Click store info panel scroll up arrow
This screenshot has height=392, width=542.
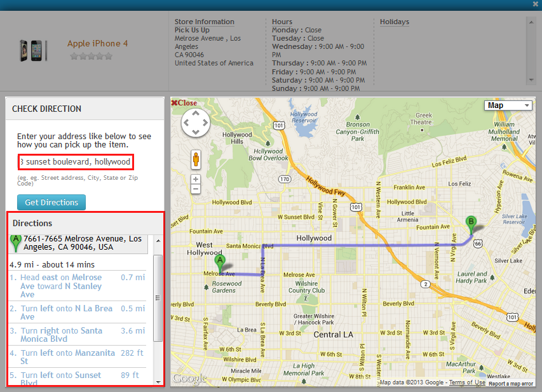tap(531, 22)
